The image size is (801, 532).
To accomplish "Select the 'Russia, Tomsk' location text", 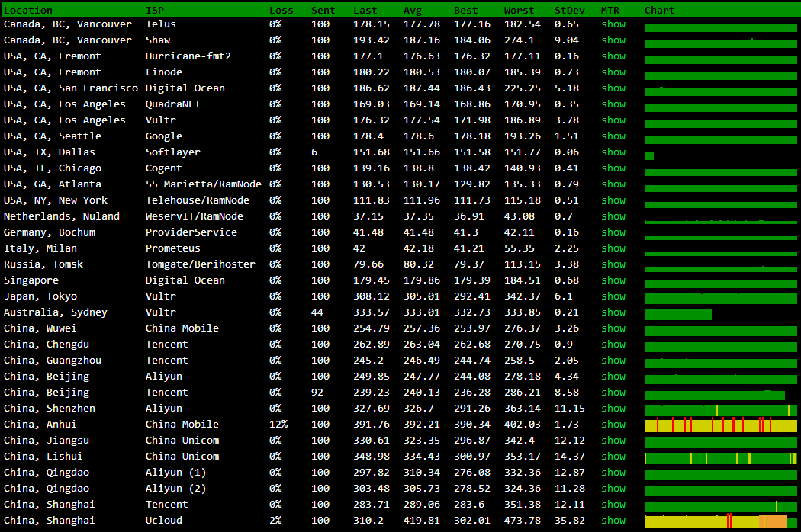I will [x=43, y=264].
